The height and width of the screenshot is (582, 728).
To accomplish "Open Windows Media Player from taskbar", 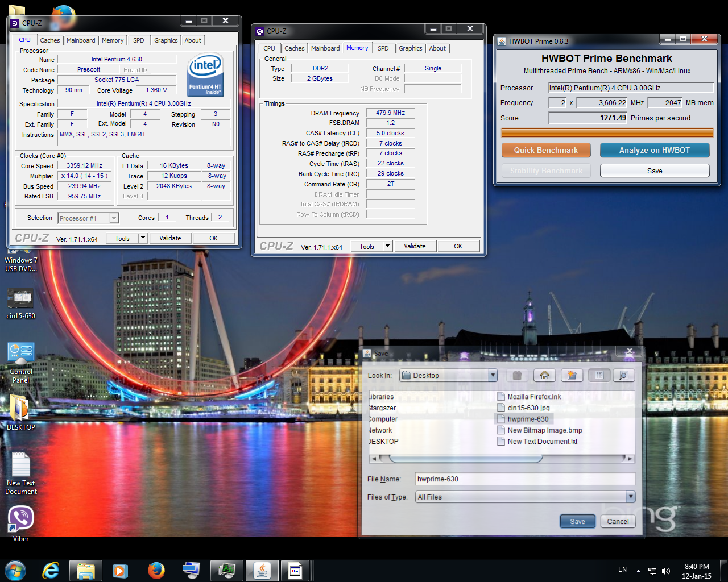I will [121, 571].
